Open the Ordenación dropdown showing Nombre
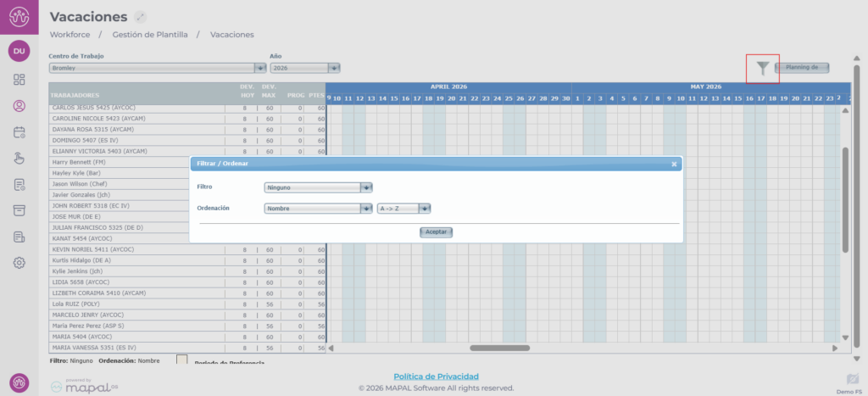The height and width of the screenshot is (396, 868). 366,209
